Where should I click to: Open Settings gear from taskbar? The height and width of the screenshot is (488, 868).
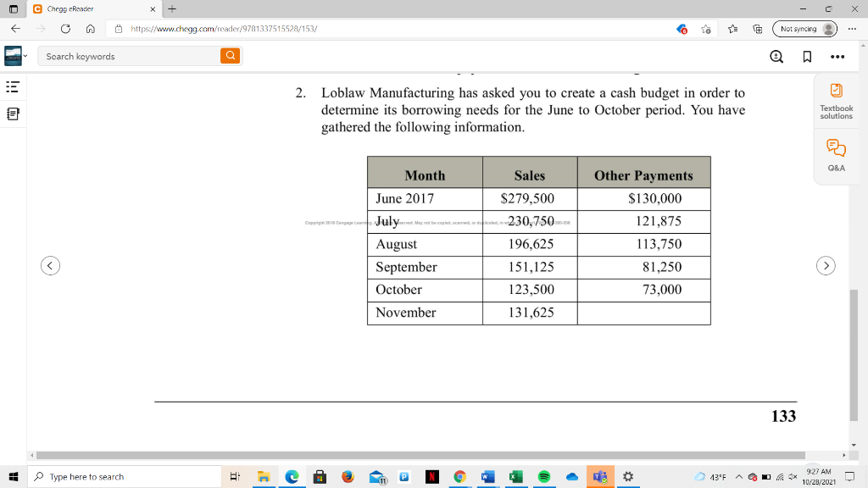tap(628, 476)
